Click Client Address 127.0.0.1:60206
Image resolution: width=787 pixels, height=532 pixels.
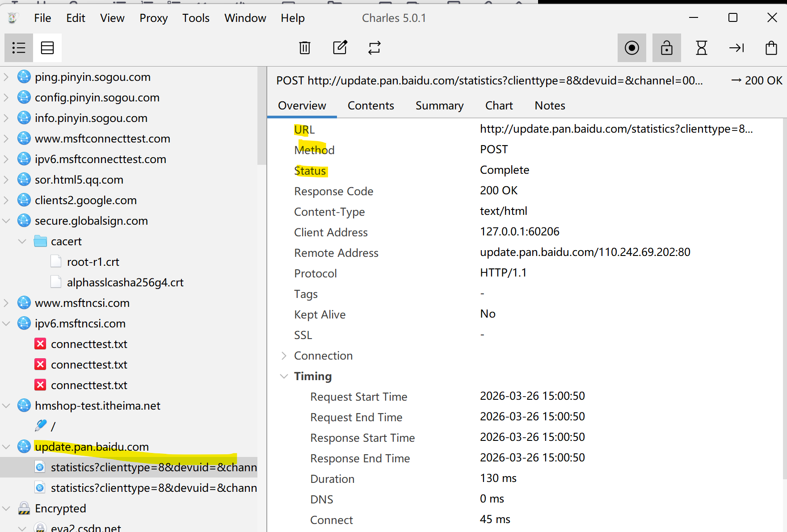520,232
